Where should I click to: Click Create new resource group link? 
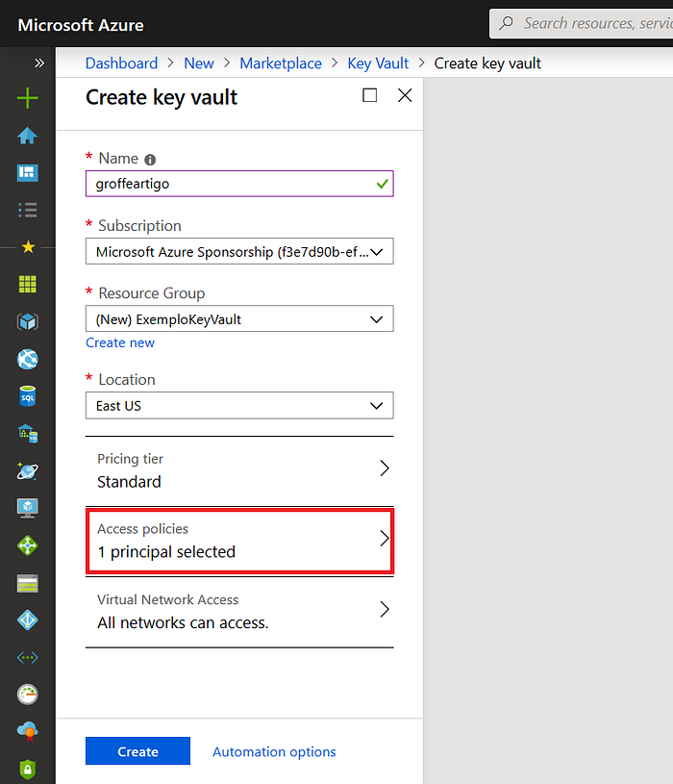[x=120, y=343]
